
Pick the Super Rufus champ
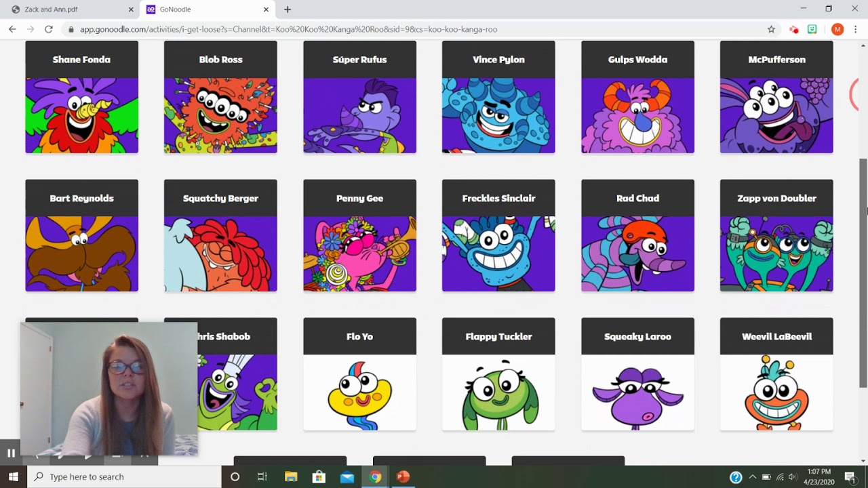[359, 97]
